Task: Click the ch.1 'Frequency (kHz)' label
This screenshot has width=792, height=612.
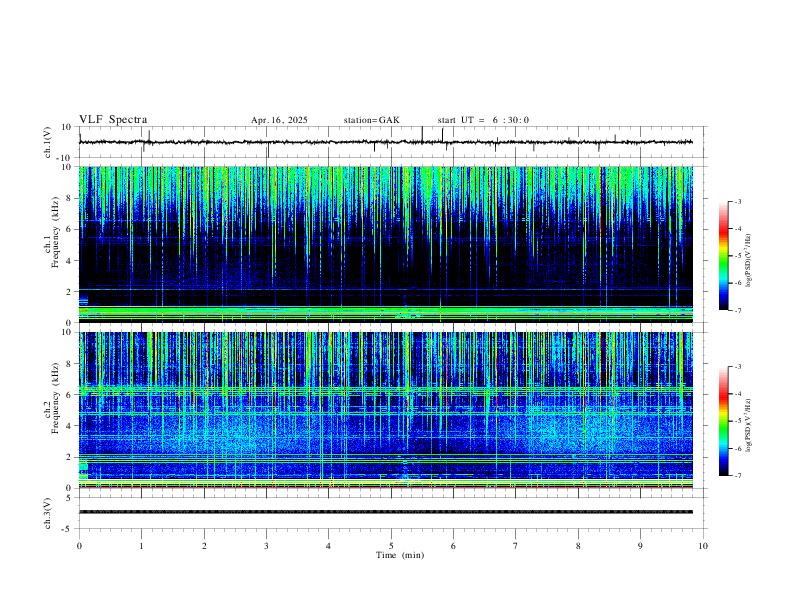Action: 56,232
